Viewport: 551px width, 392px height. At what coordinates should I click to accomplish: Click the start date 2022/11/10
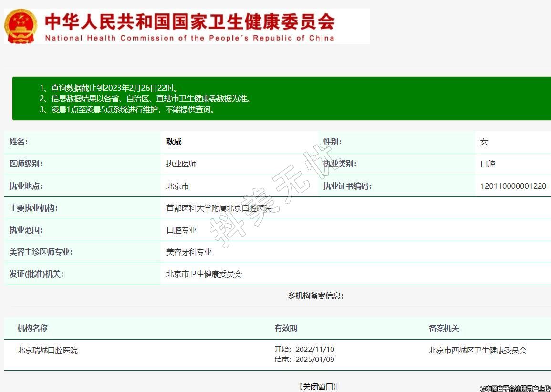pyautogui.click(x=315, y=350)
